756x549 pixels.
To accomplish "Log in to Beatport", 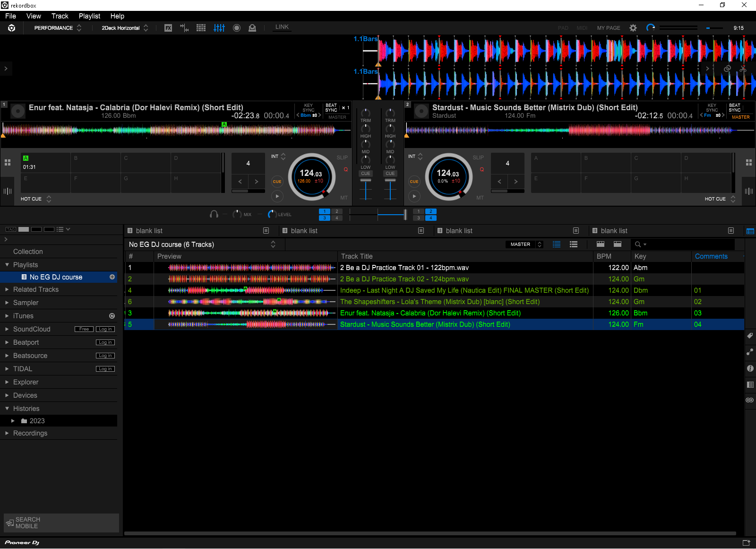I will pyautogui.click(x=105, y=342).
